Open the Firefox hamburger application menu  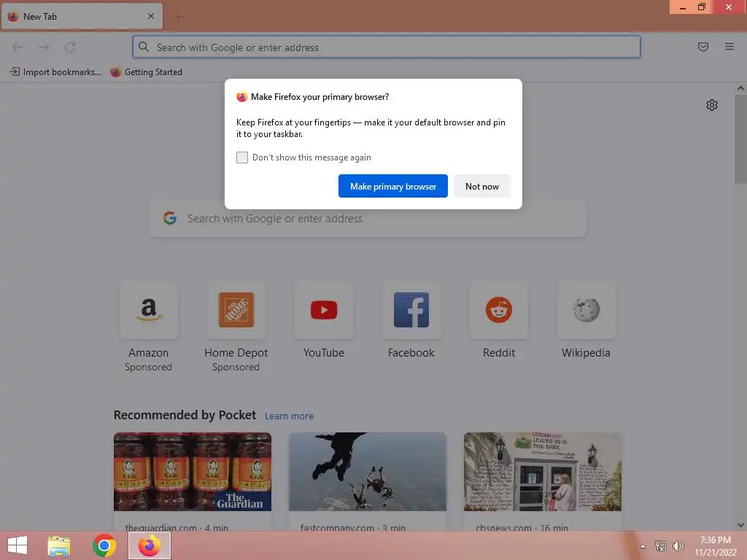[729, 47]
